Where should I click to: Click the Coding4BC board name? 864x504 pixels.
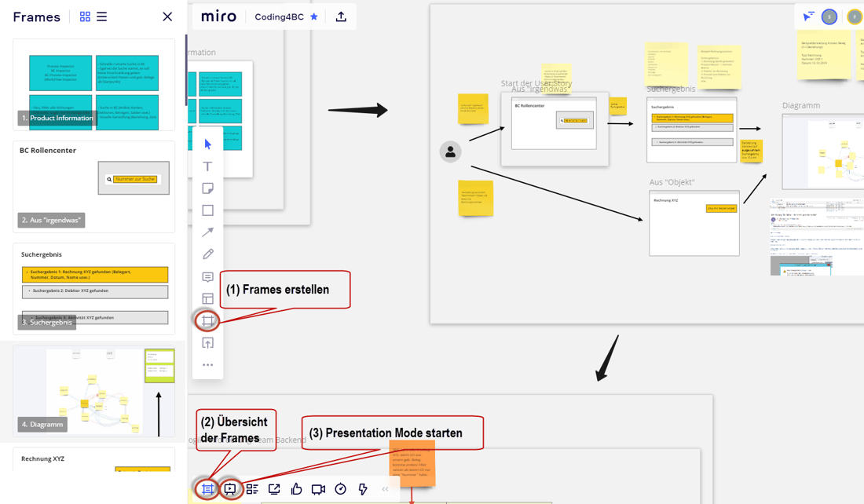279,17
